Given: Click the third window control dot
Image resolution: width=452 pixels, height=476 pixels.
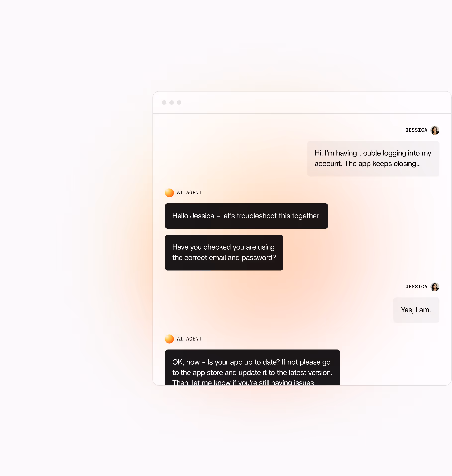Looking at the screenshot, I should pyautogui.click(x=179, y=102).
